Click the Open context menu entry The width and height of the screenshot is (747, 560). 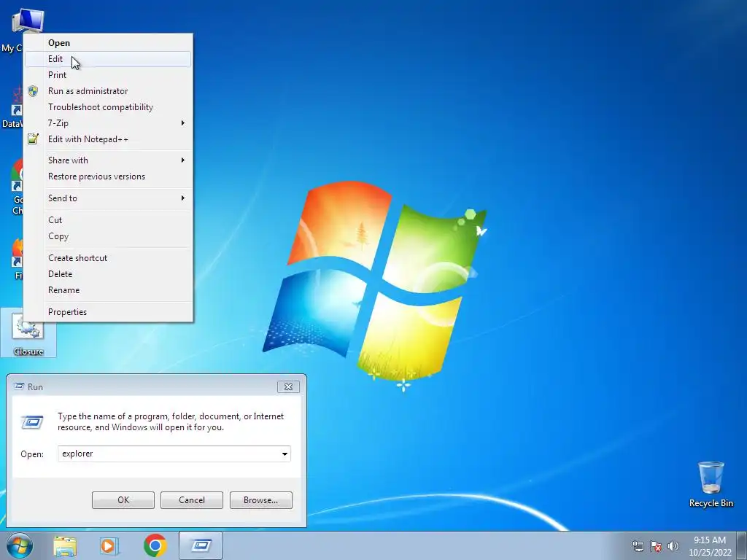click(108, 43)
